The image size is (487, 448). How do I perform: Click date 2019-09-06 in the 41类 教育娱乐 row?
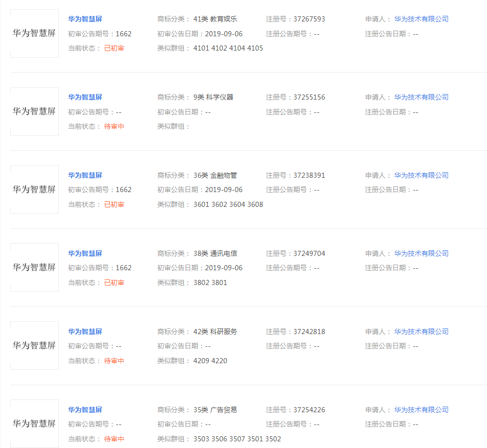coord(224,34)
